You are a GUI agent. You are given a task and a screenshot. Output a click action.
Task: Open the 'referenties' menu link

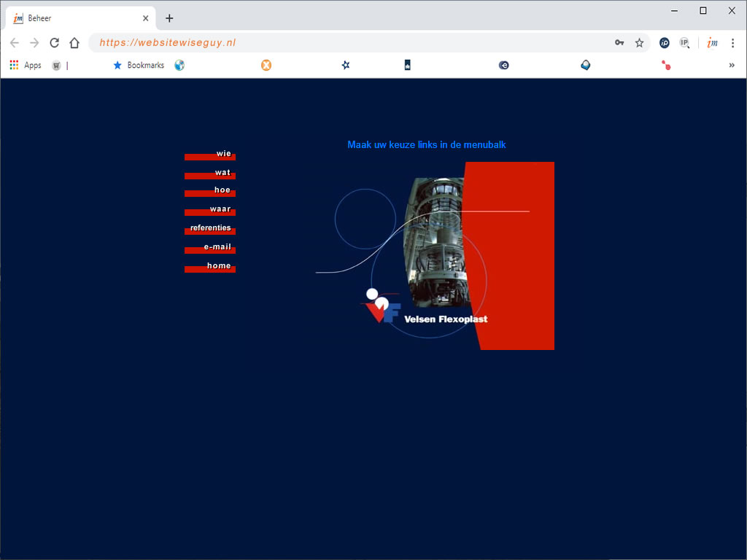click(x=210, y=229)
